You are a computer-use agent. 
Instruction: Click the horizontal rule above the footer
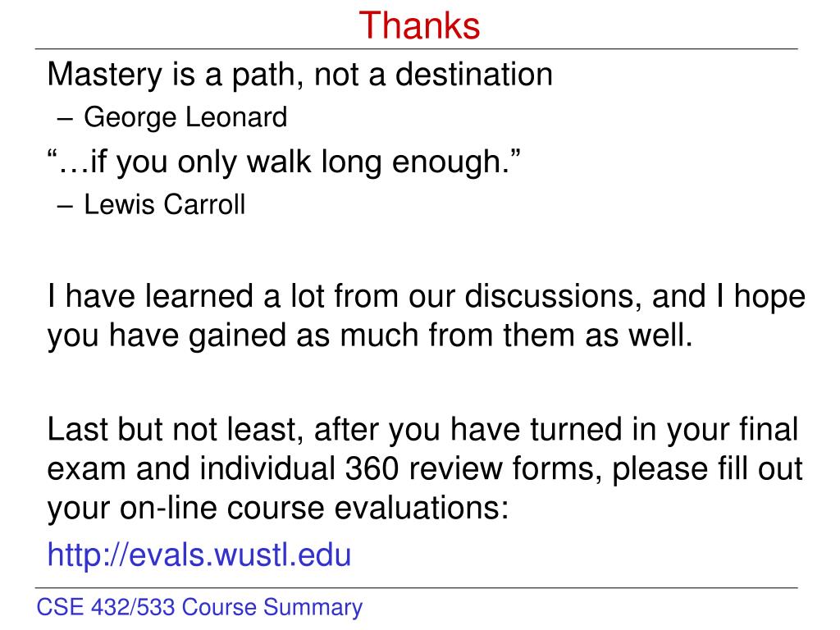pos(416,587)
